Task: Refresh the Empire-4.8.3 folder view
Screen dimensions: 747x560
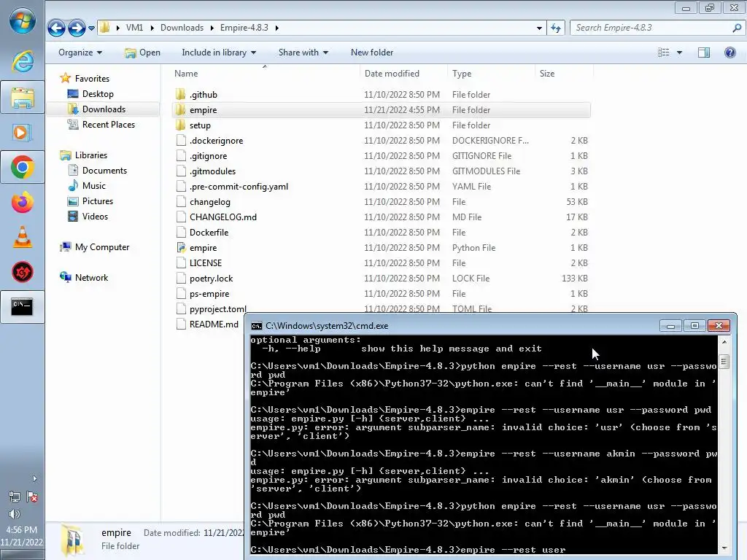Action: tap(555, 28)
